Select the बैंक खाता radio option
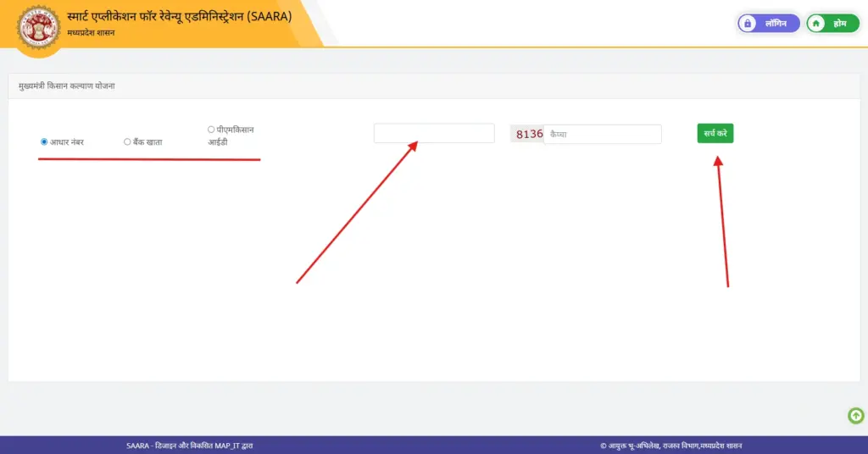The width and height of the screenshot is (868, 454). click(x=127, y=142)
